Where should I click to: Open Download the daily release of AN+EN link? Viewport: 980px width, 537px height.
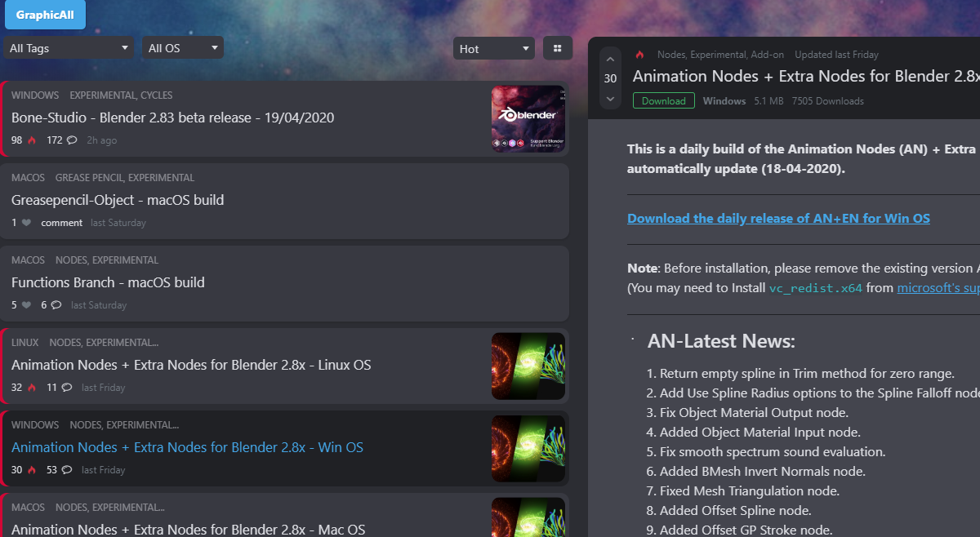point(778,218)
